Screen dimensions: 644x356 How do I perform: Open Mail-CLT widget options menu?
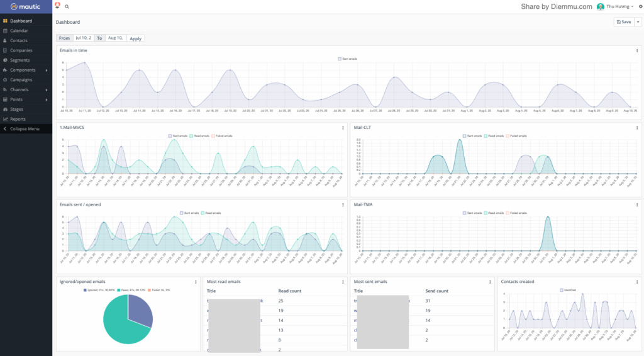(637, 128)
